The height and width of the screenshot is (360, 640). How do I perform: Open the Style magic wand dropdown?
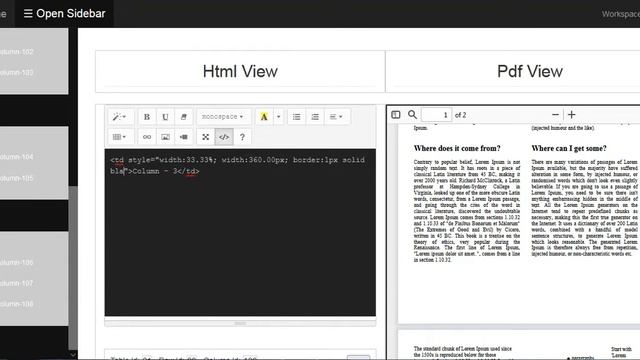119,117
